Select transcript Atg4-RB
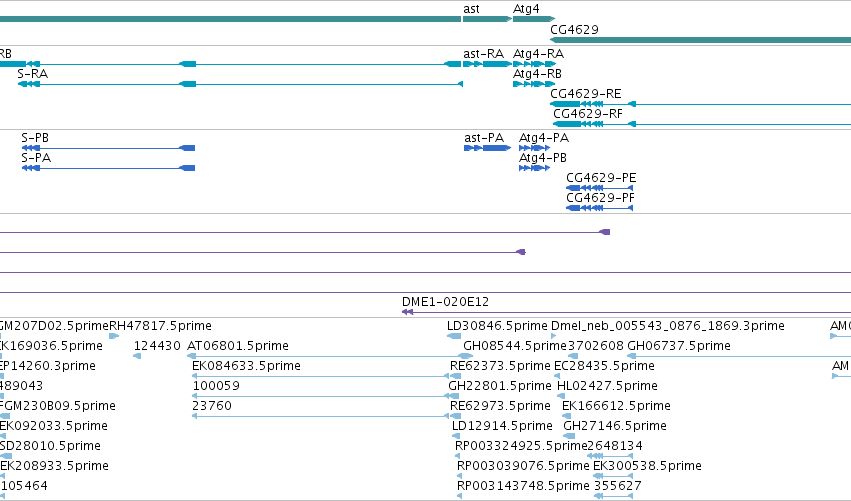This screenshot has height=501, width=851. (x=537, y=74)
